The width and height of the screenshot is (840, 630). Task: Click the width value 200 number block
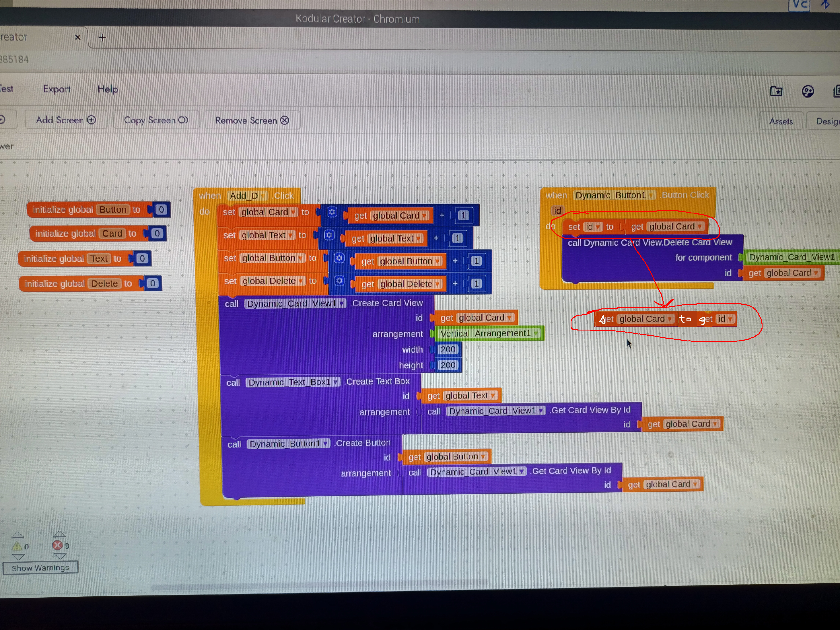tap(448, 349)
